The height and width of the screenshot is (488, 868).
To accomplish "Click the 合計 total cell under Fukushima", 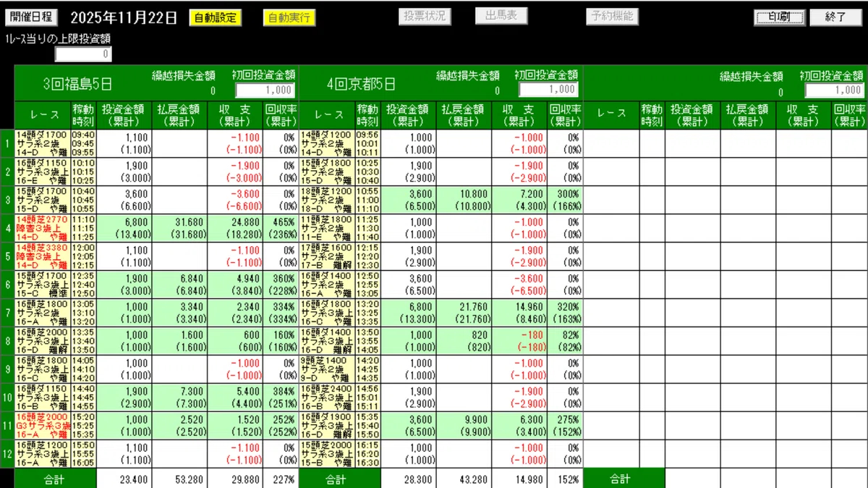I will click(54, 479).
